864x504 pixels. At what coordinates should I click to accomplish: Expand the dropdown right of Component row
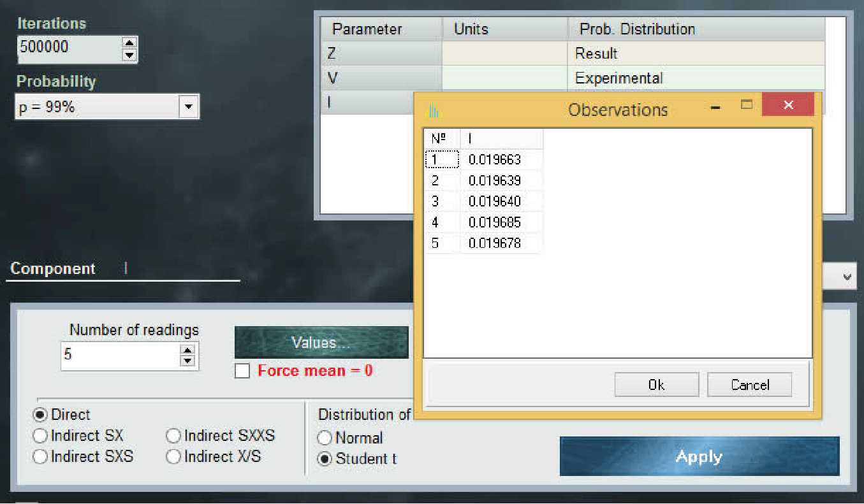coord(847,277)
